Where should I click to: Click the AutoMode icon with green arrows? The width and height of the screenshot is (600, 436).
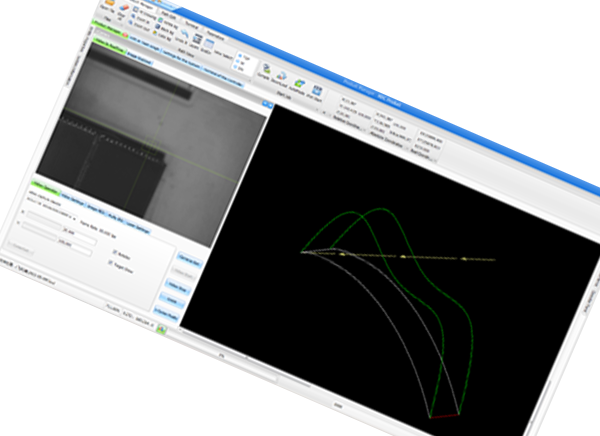pos(300,82)
